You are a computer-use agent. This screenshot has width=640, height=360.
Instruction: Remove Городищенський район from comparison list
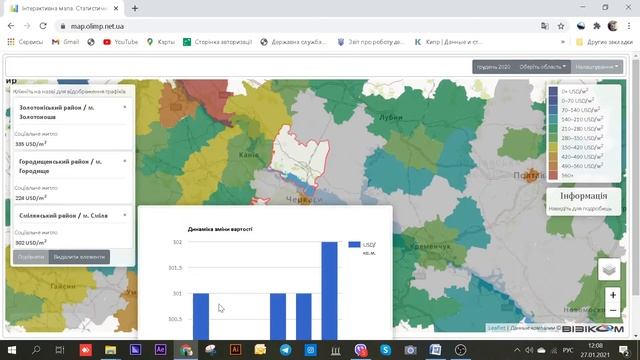point(125,161)
